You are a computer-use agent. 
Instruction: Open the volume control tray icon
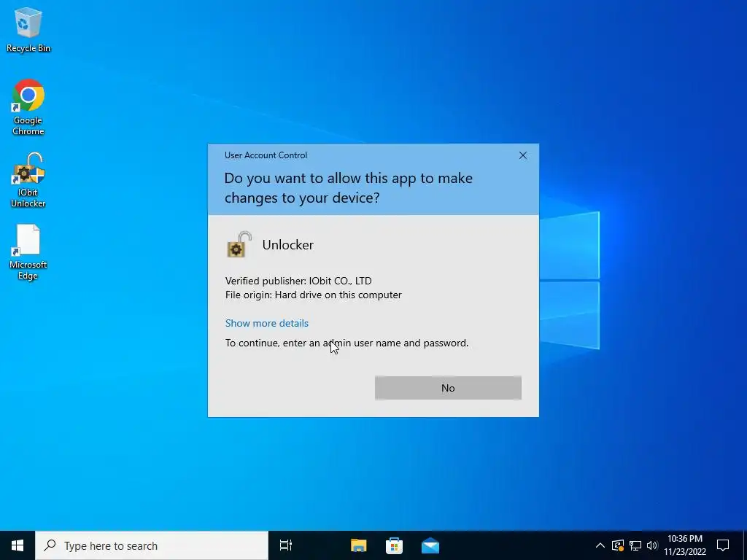(652, 545)
